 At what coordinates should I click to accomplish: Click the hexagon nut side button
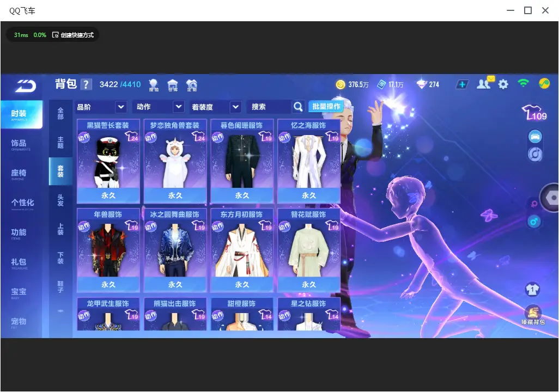coord(551,198)
